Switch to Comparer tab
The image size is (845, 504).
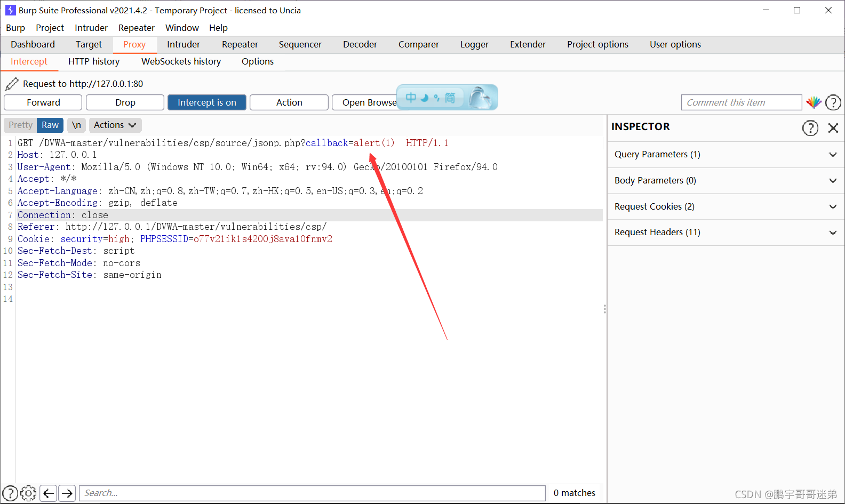[419, 45]
